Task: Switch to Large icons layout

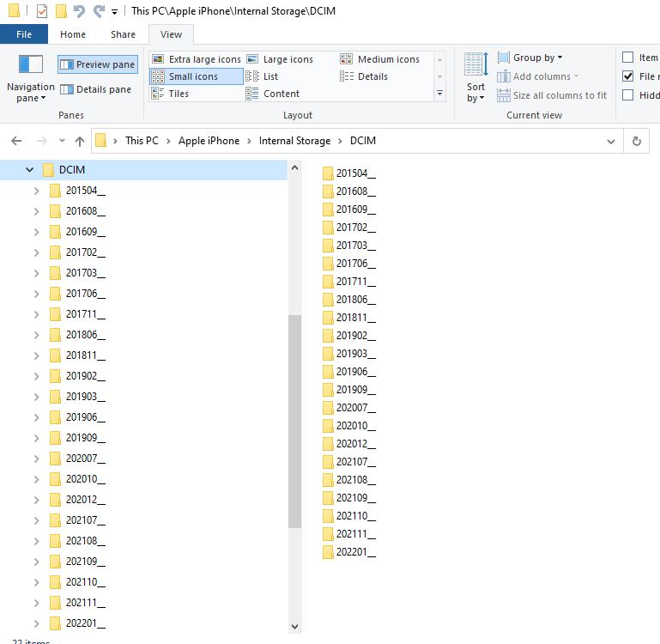Action: [280, 59]
